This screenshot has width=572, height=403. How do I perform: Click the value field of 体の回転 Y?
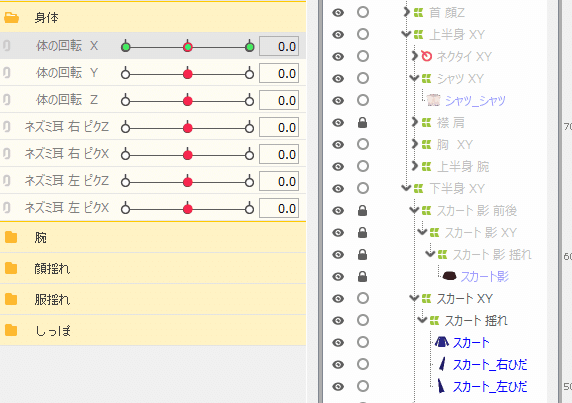pyautogui.click(x=279, y=73)
